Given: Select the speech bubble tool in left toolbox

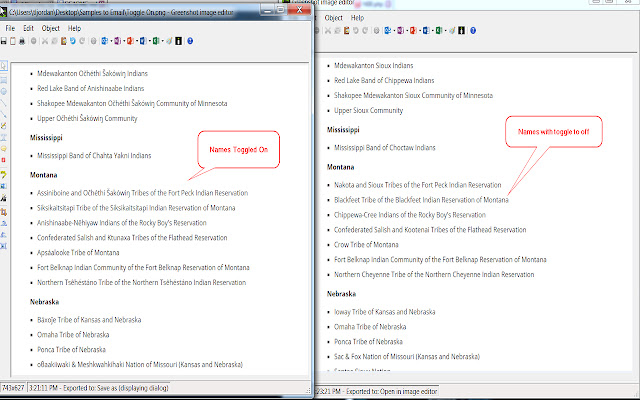Looking at the screenshot, I should point(4,149).
